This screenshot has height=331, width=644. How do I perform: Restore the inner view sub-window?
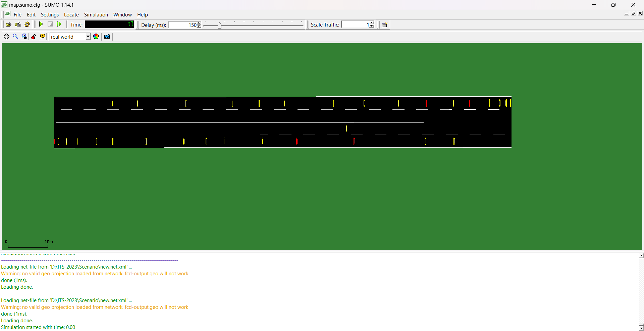[634, 13]
